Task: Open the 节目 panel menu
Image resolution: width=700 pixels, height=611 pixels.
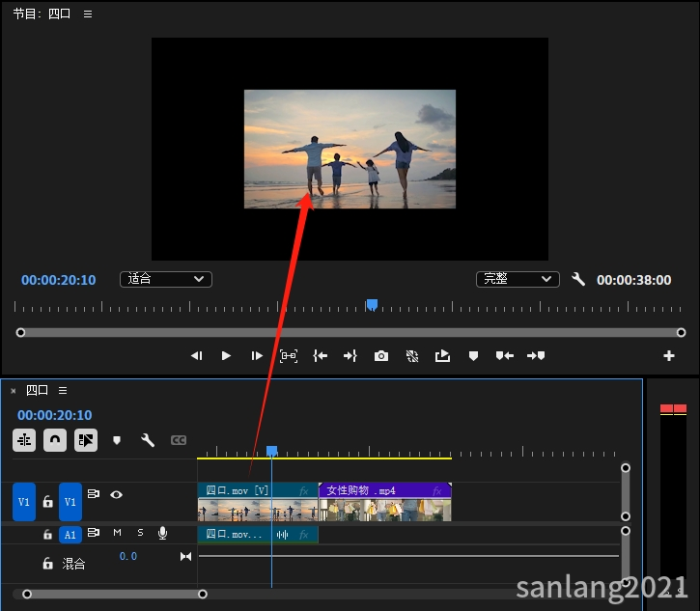Action: (88, 14)
